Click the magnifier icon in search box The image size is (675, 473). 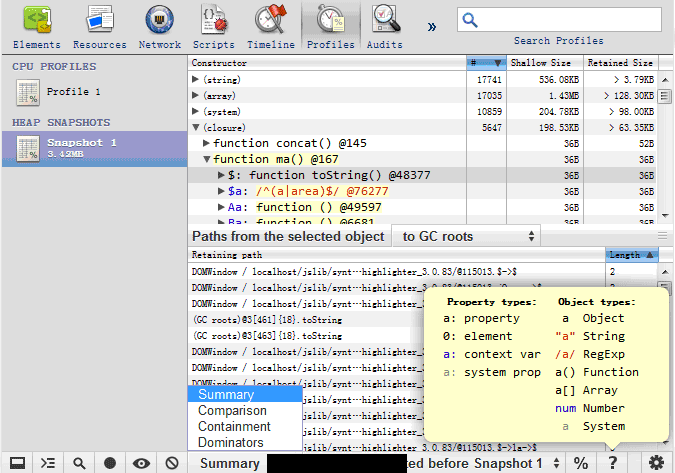coord(470,20)
